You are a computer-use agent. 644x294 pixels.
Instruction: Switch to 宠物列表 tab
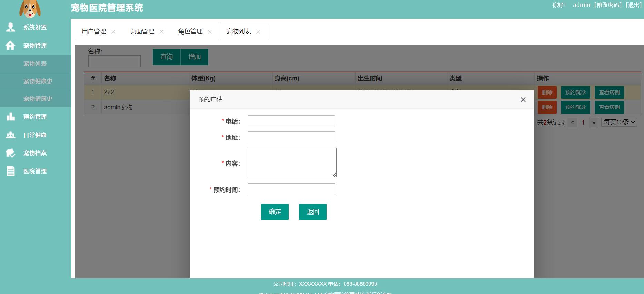239,31
